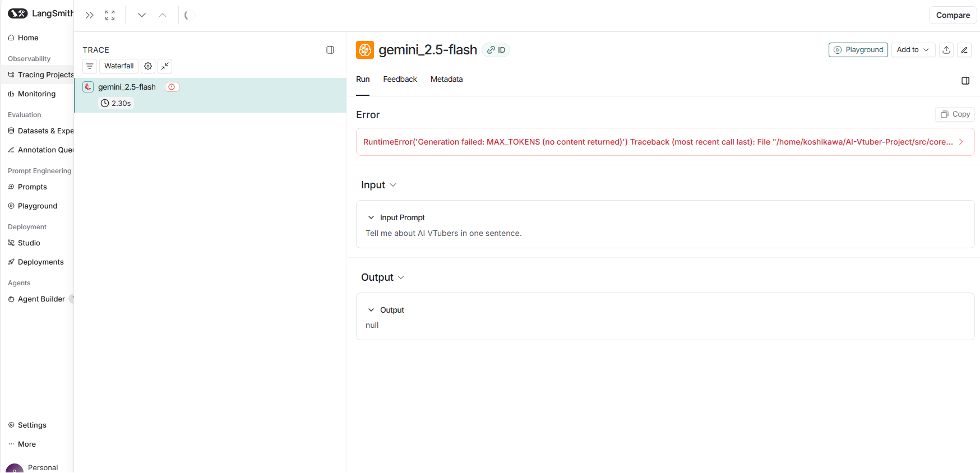Toggle fullscreen trace view icon
This screenshot has width=980, height=473.
point(110,15)
